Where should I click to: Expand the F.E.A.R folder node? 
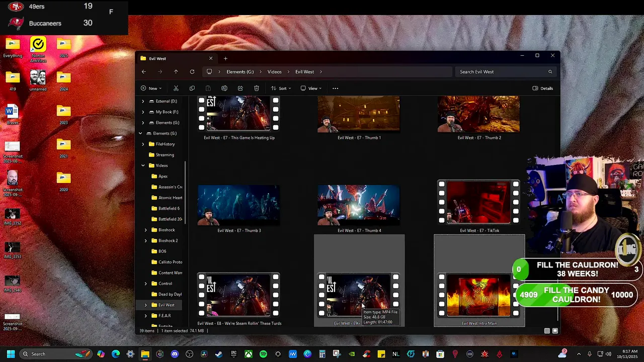click(x=146, y=316)
